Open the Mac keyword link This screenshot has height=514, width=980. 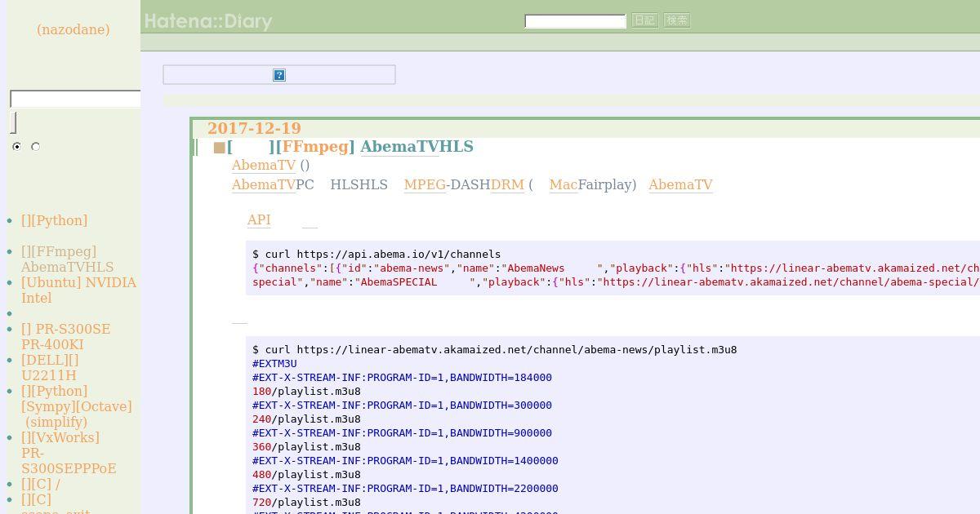(563, 185)
